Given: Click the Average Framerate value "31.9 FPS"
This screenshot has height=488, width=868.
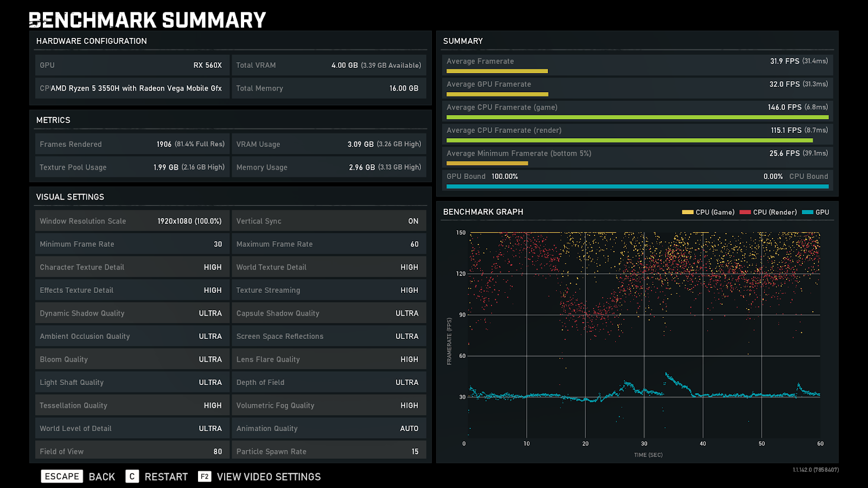Looking at the screenshot, I should pos(784,61).
